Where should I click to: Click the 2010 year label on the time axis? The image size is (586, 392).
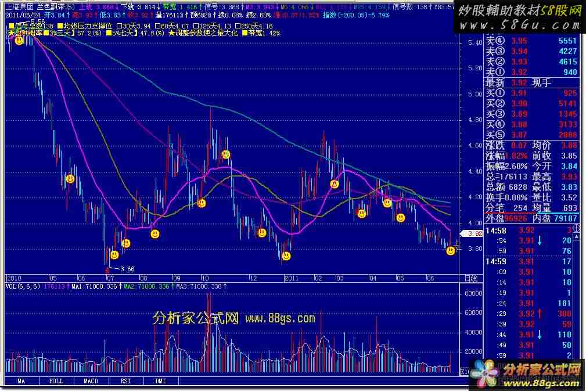[14, 278]
